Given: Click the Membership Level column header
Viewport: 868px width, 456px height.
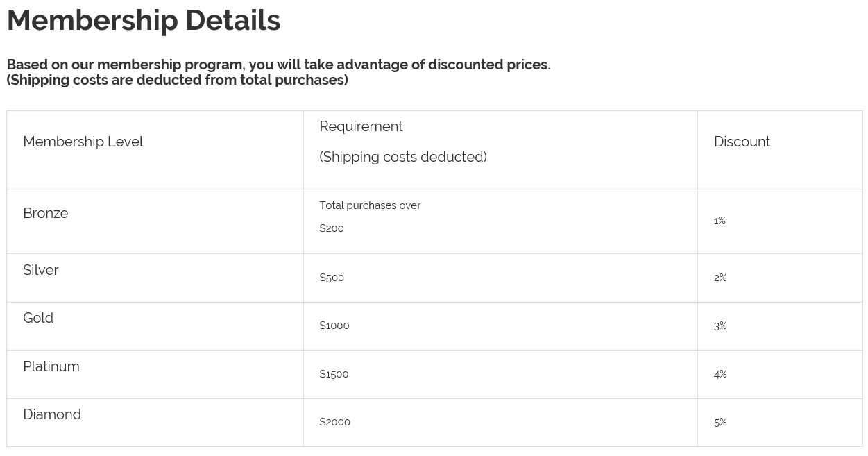Looking at the screenshot, I should click(x=83, y=142).
